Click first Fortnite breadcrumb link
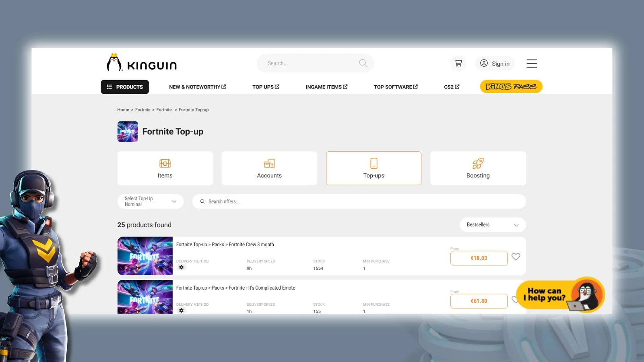The height and width of the screenshot is (362, 644). 143,110
